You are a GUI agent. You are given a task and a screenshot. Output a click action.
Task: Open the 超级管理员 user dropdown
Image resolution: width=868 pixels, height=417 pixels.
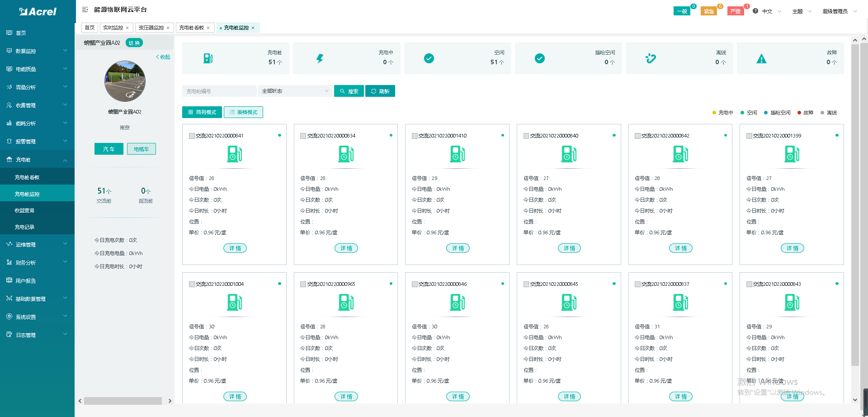839,11
